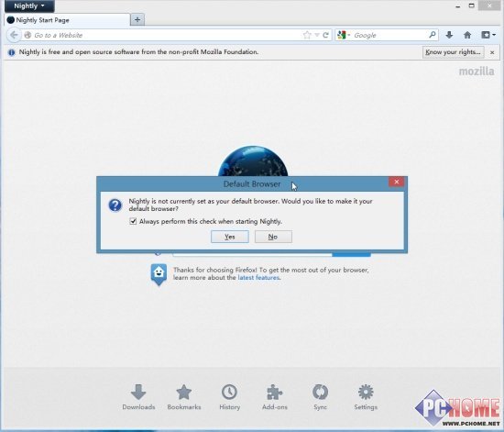Image resolution: width=504 pixels, height=432 pixels.
Task: Click the mozilla wordmark link
Action: [477, 72]
